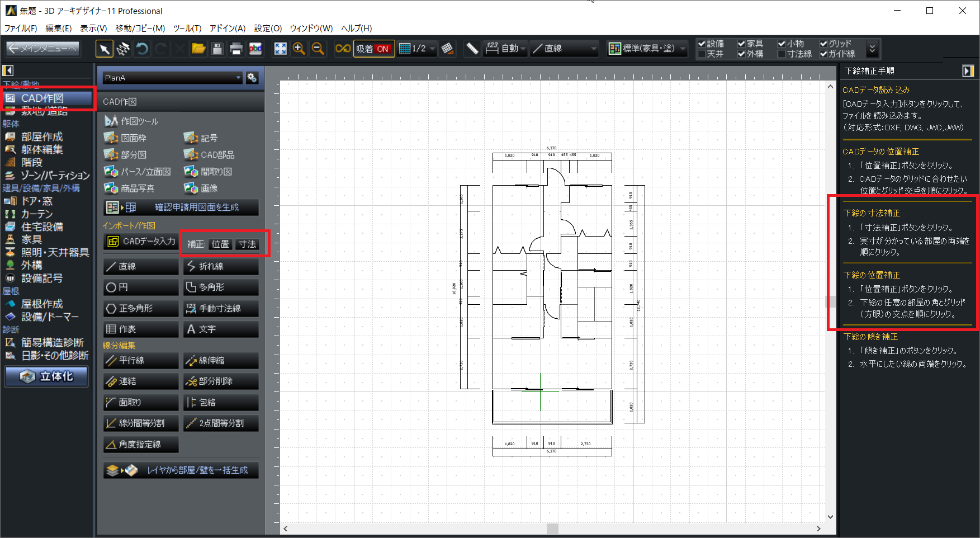Fit drawing to window icon
The height and width of the screenshot is (538, 980).
280,49
